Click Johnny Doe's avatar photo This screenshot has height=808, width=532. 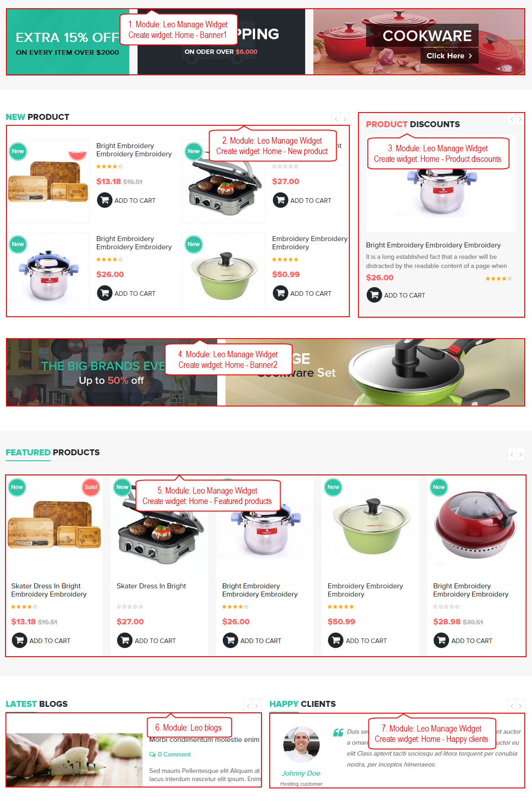(301, 745)
